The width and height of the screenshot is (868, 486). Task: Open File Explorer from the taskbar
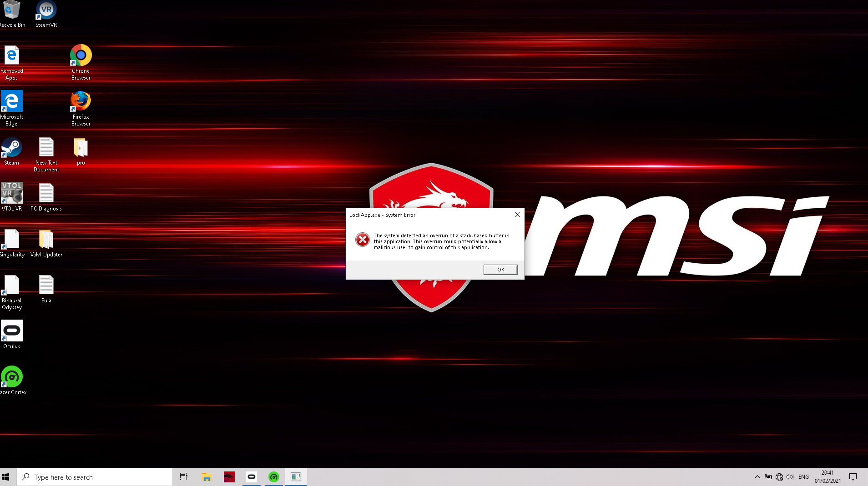(x=207, y=477)
